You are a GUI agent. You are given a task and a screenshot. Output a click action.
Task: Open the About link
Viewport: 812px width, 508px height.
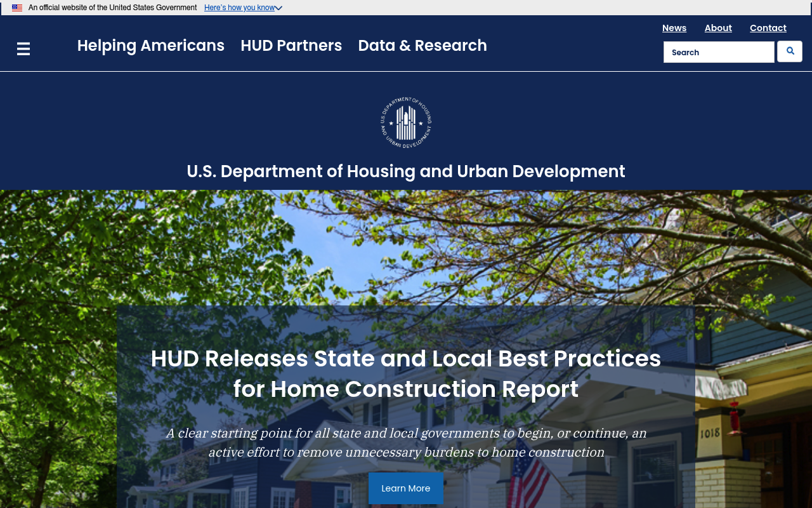(x=718, y=28)
